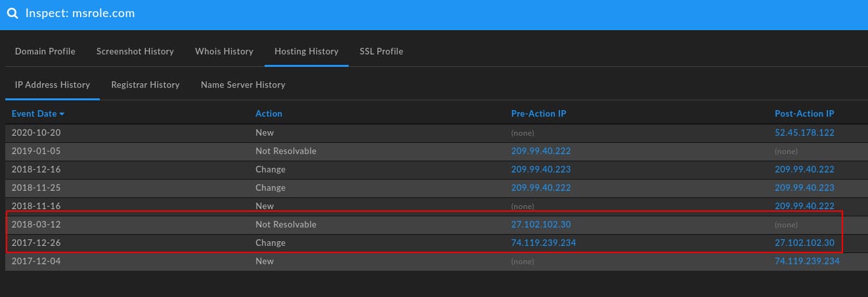Select the Hosting History tab
868x297 pixels.
pyautogui.click(x=307, y=51)
